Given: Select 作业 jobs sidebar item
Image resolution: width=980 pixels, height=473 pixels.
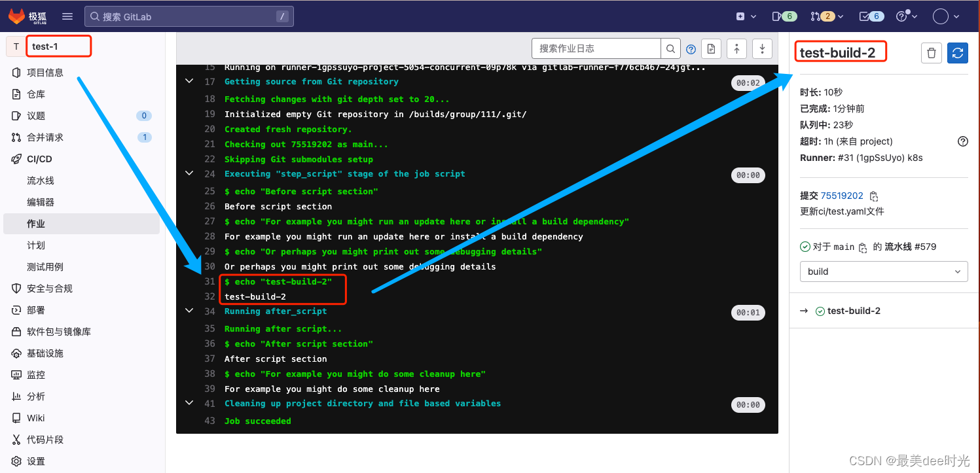Looking at the screenshot, I should [81, 224].
